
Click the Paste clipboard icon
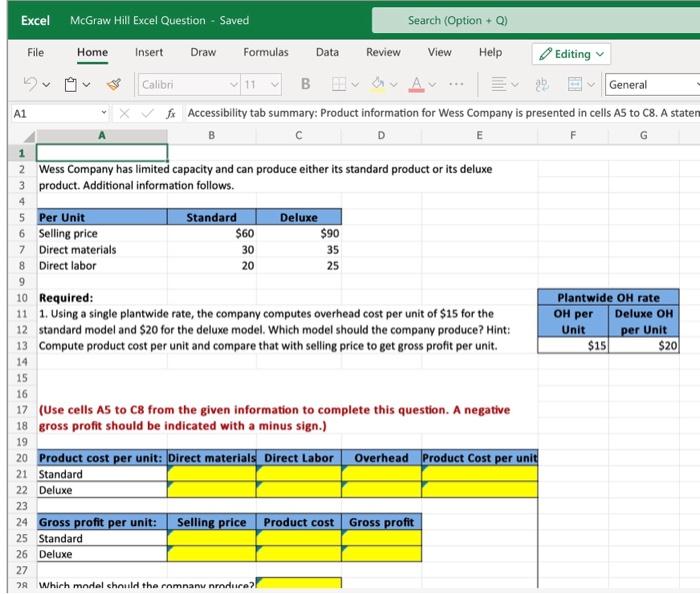click(x=71, y=84)
